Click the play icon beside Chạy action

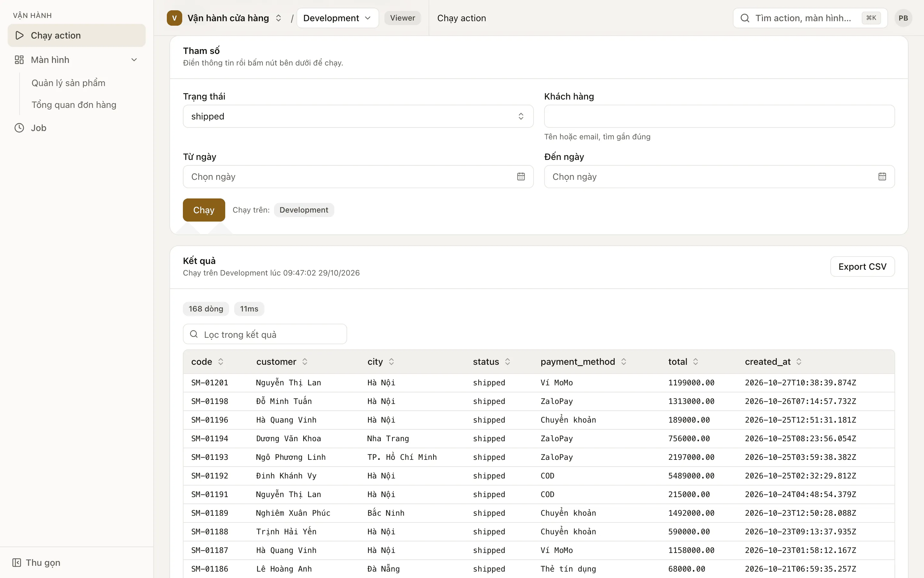19,35
